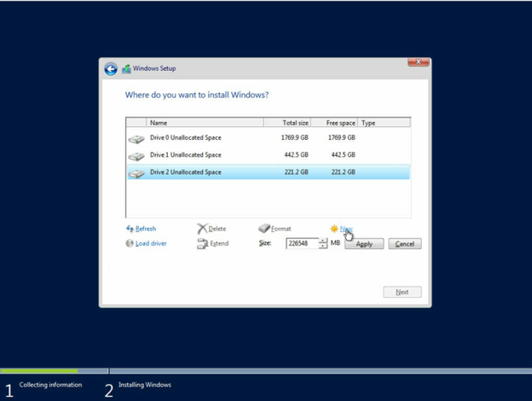Go back using the blue arrow button
Viewport: 532px width, 401px height.
(x=111, y=69)
